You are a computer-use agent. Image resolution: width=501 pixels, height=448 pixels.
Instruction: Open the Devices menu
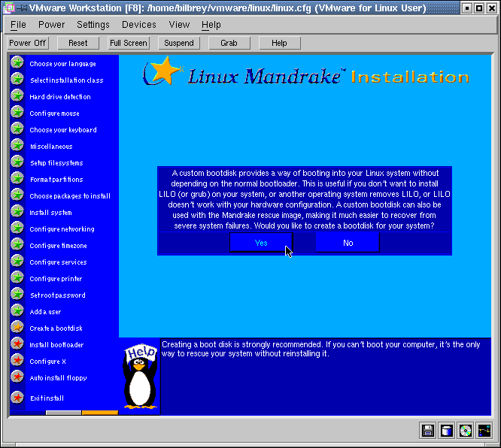point(139,25)
